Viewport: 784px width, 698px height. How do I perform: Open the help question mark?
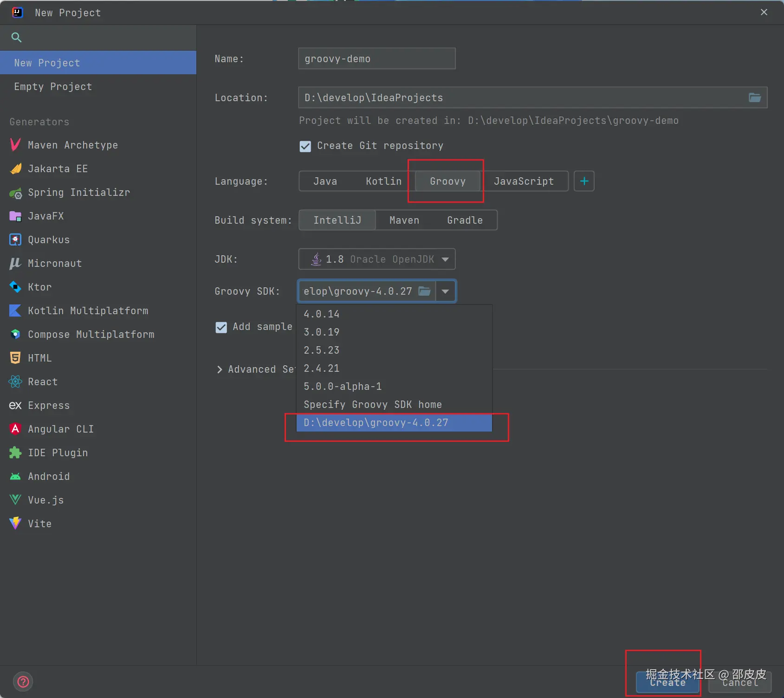[23, 682]
